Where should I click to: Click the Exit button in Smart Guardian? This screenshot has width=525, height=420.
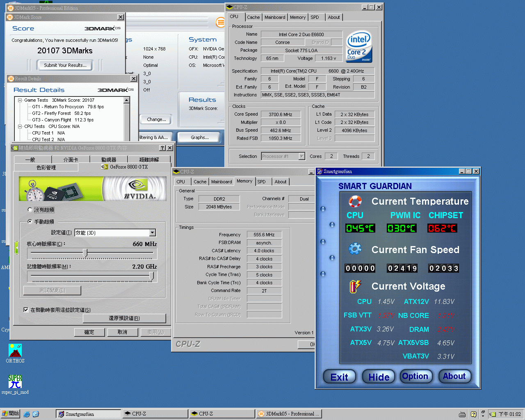[x=339, y=377]
